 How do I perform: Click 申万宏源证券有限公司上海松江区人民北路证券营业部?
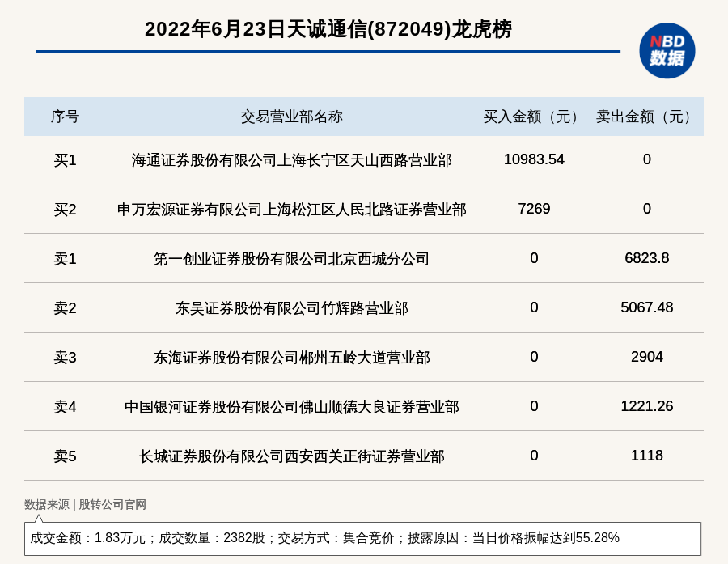coord(291,210)
